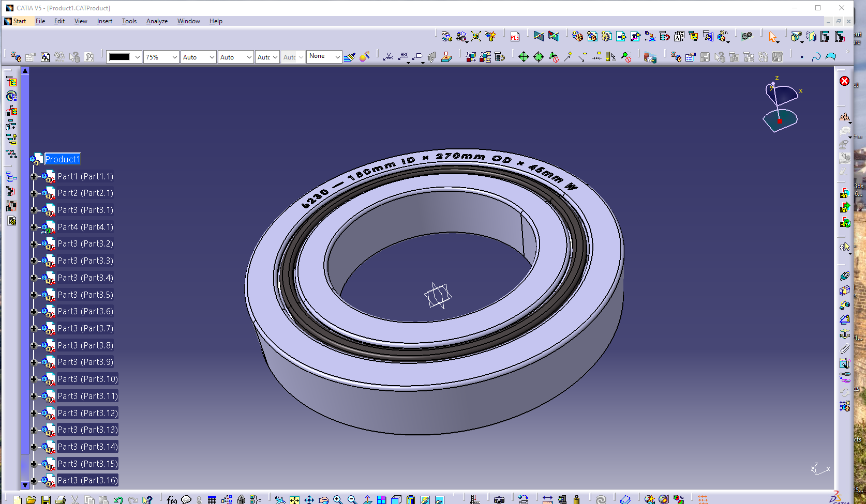The image size is (866, 504).
Task: Click the Fit All In icon
Action: [x=294, y=500]
